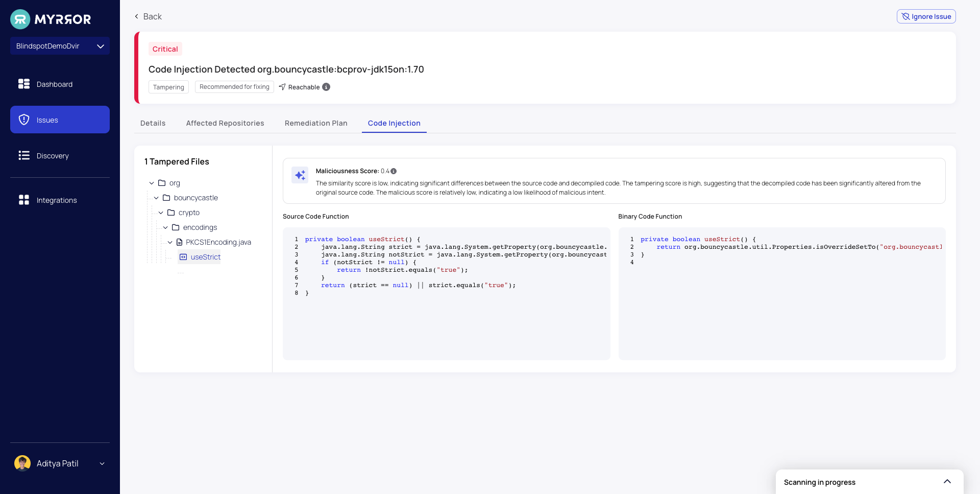Select the Code Injection tab
This screenshot has width=980, height=494.
(394, 123)
